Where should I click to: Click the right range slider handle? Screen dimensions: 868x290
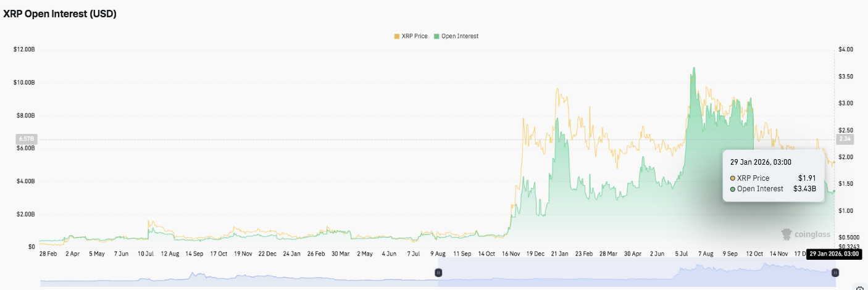835,272
